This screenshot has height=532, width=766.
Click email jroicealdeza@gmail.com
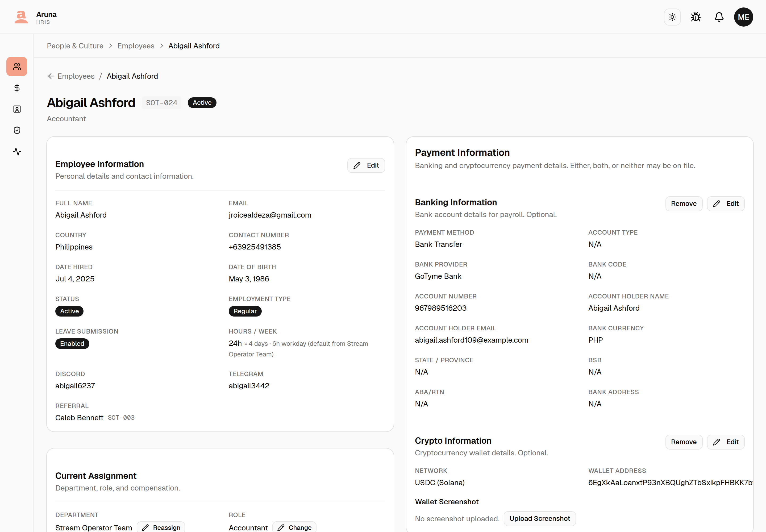coord(270,215)
